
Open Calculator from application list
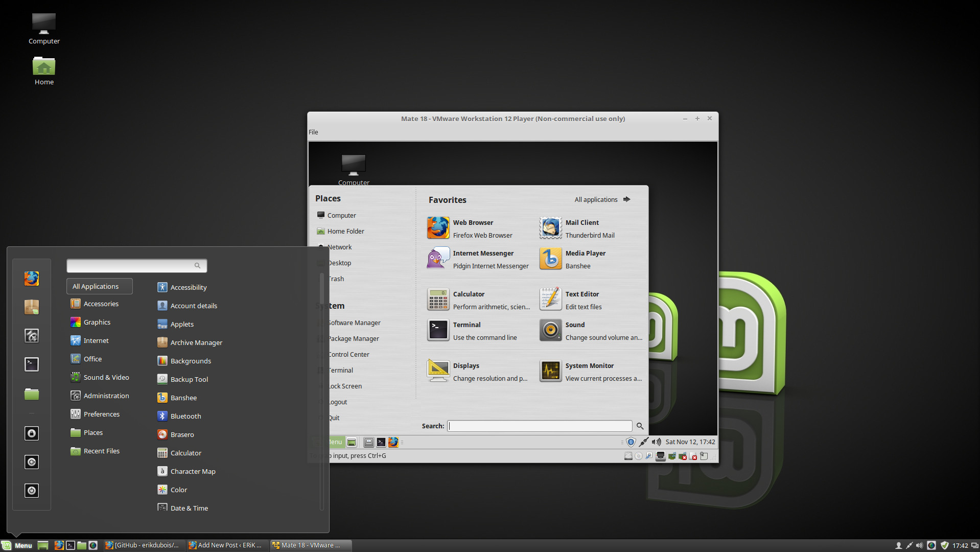click(179, 453)
